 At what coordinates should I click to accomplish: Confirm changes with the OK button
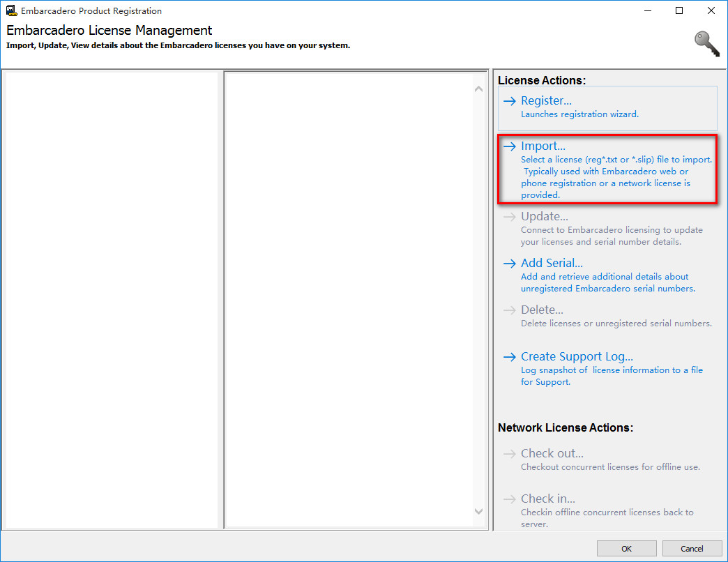point(625,548)
